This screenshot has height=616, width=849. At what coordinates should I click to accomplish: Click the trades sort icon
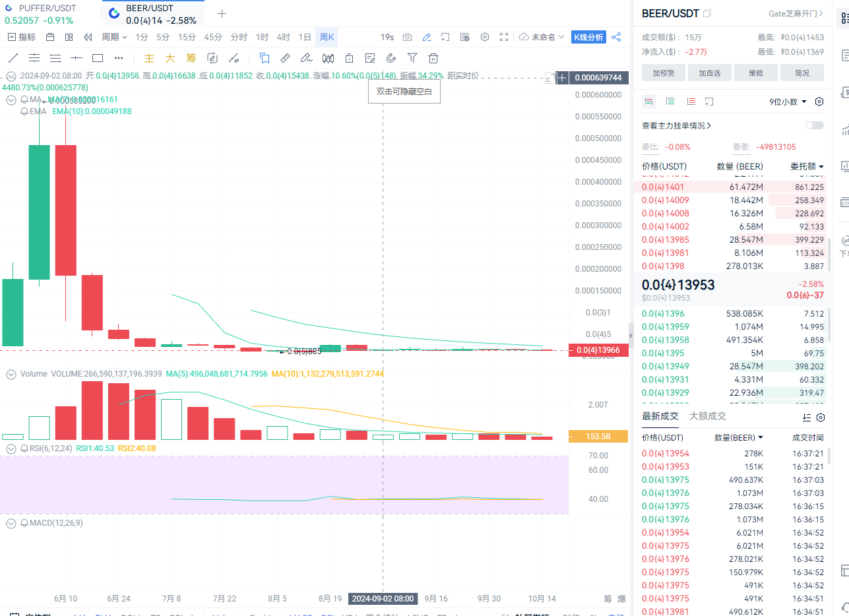click(x=807, y=417)
